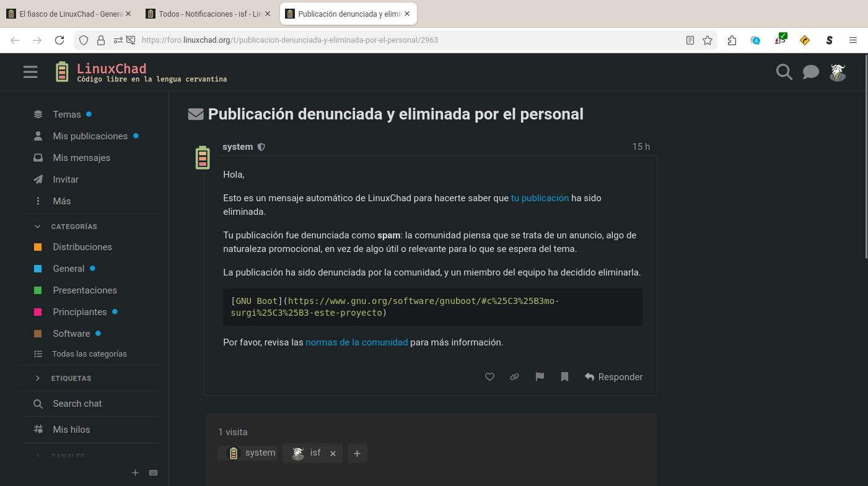Flag the system post
The image size is (868, 486).
click(x=540, y=377)
